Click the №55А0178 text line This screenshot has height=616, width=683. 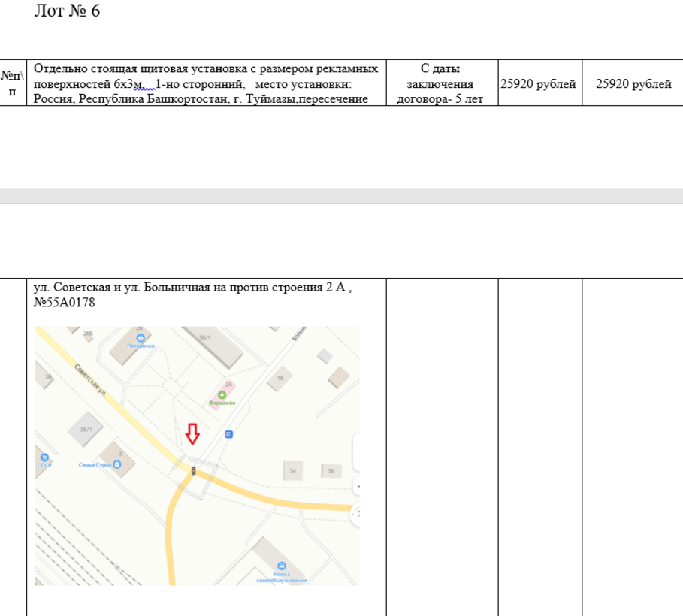coord(65,303)
